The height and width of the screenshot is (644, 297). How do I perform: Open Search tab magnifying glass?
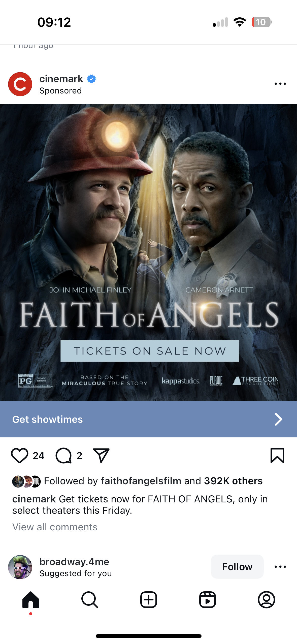click(90, 600)
